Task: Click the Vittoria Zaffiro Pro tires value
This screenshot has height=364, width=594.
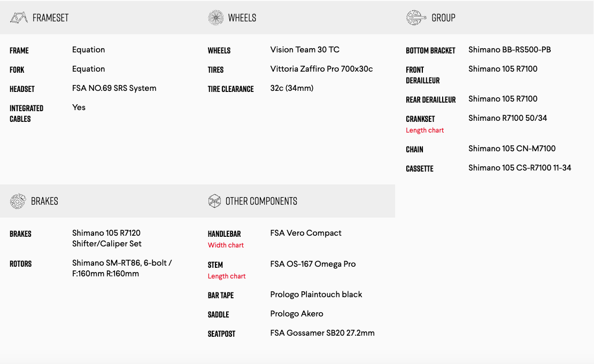Action: [x=321, y=69]
